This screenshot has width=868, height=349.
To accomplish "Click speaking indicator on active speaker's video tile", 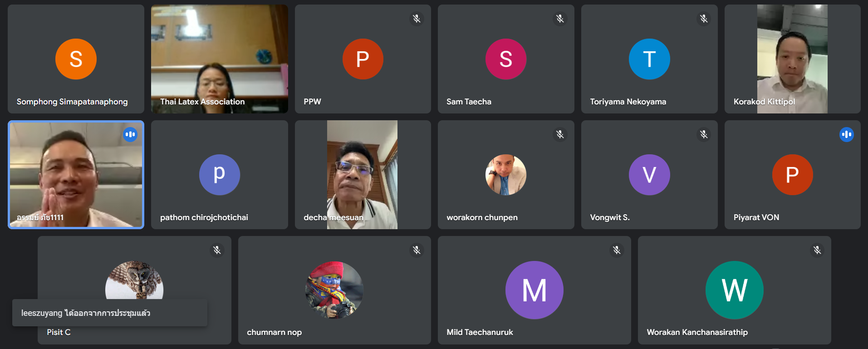I will 130,134.
